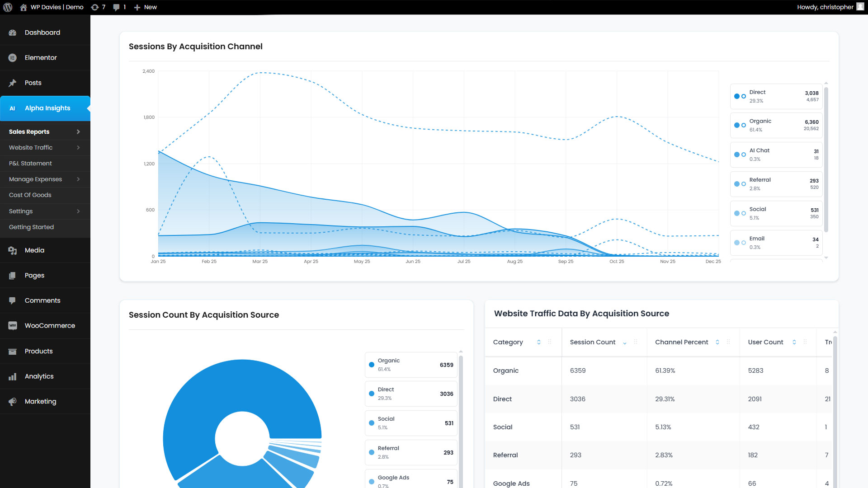Open the P&L Statement menu item
This screenshot has height=488, width=868.
(x=30, y=164)
